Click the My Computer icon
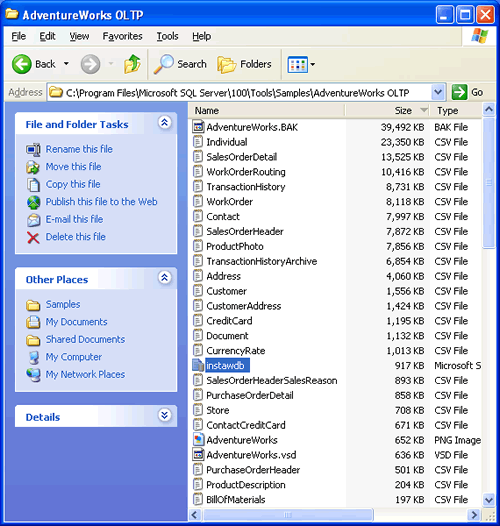Screen dimensions: 500x526 [x=33, y=358]
